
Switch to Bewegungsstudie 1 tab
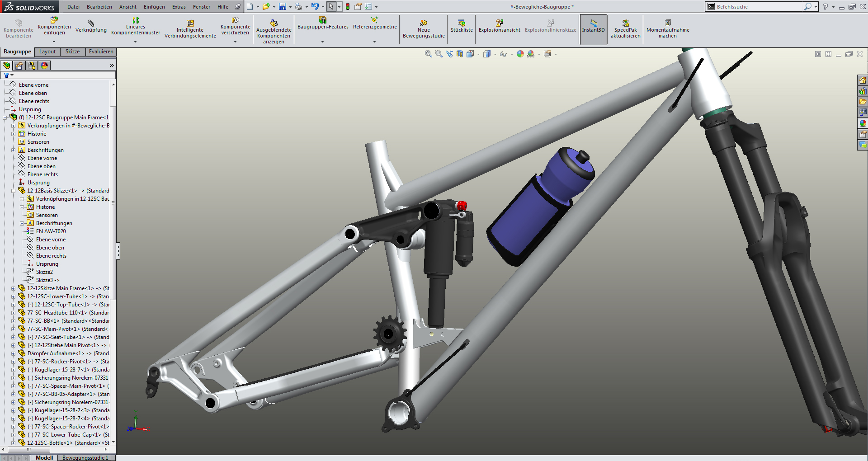pos(85,458)
